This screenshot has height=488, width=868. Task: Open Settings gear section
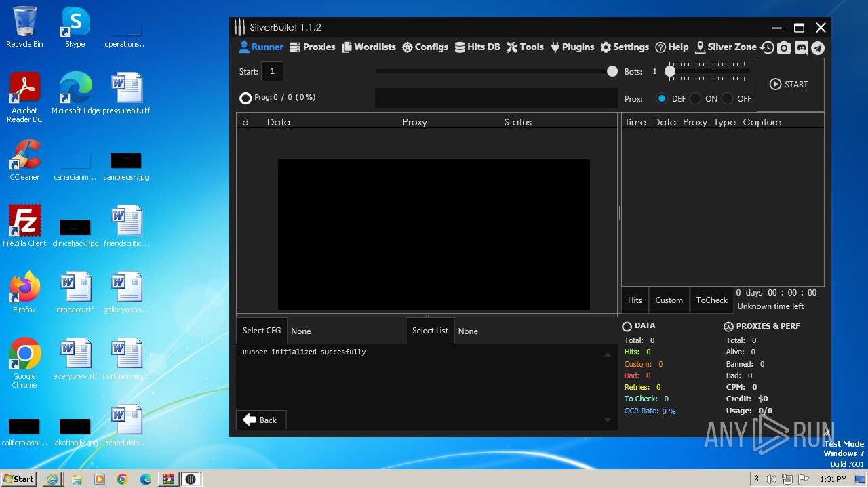[625, 47]
